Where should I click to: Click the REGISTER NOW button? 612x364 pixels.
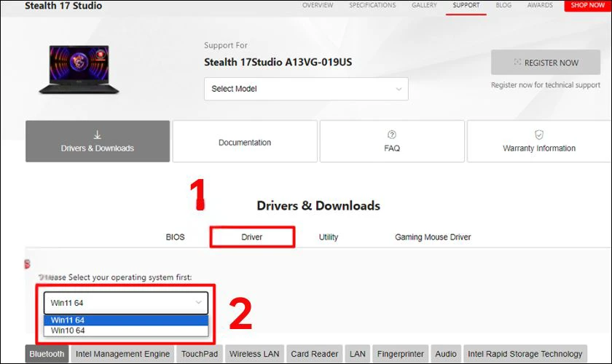(546, 63)
